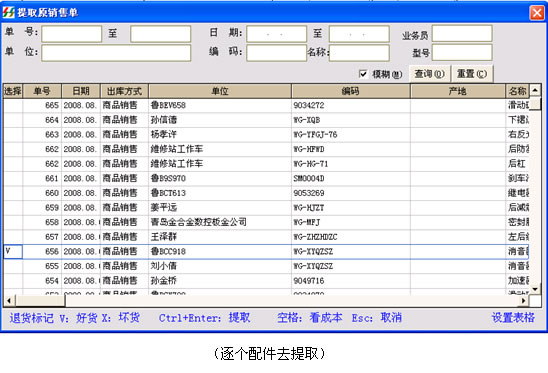
Task: Click the 出库方式 column header
Action: point(124,91)
